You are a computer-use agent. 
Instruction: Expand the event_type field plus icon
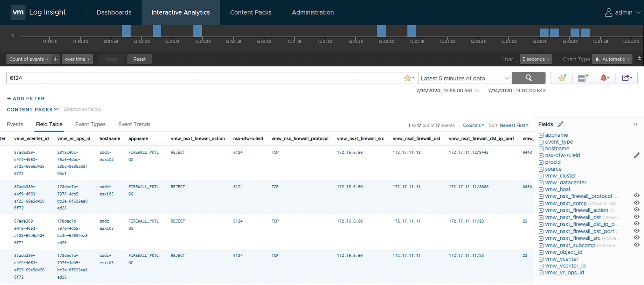[541, 142]
